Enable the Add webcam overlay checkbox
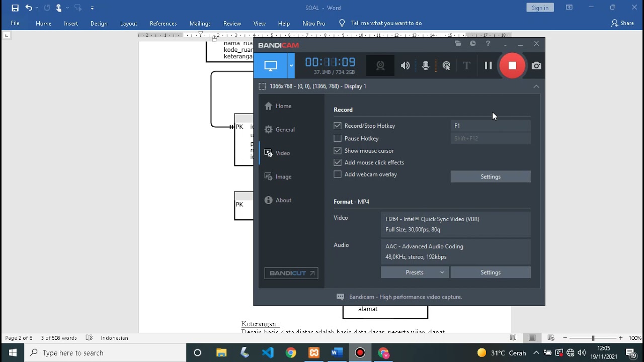The height and width of the screenshot is (362, 644). [x=338, y=174]
